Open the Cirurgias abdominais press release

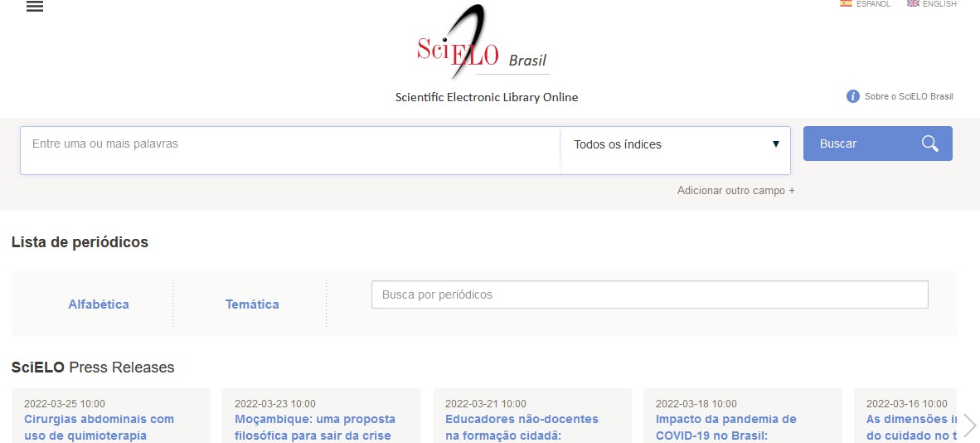(99, 427)
